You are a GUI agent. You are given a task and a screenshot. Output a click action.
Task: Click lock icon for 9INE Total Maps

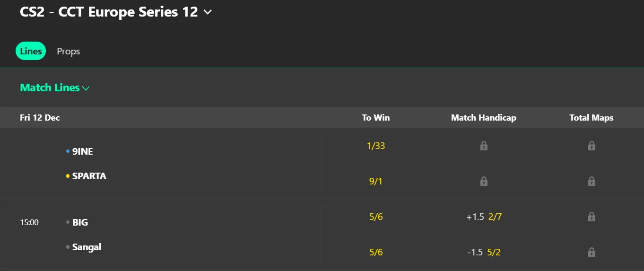tap(592, 146)
